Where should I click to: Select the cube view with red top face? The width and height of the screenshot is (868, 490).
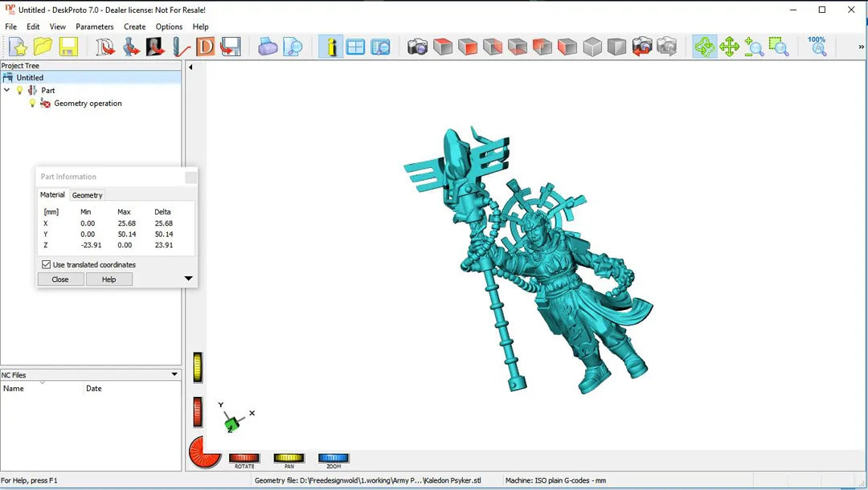[x=442, y=47]
